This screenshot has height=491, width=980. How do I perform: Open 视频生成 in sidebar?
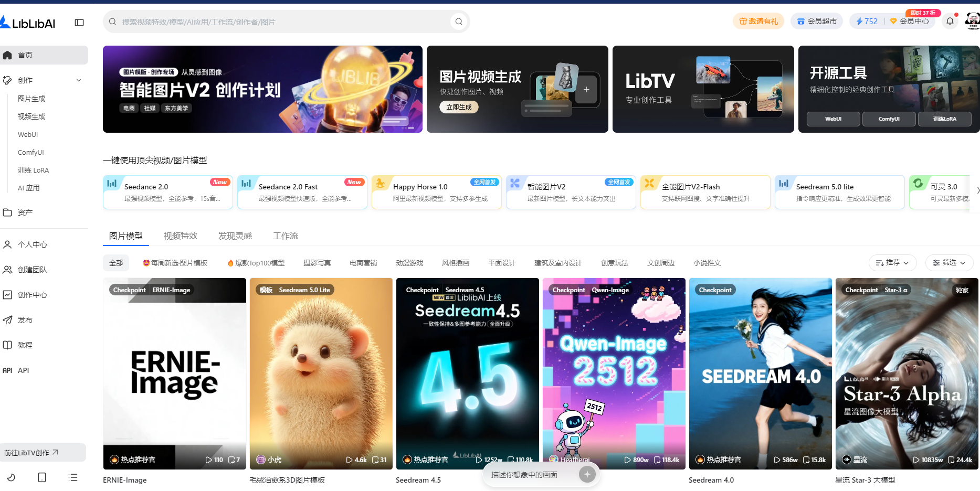click(31, 116)
